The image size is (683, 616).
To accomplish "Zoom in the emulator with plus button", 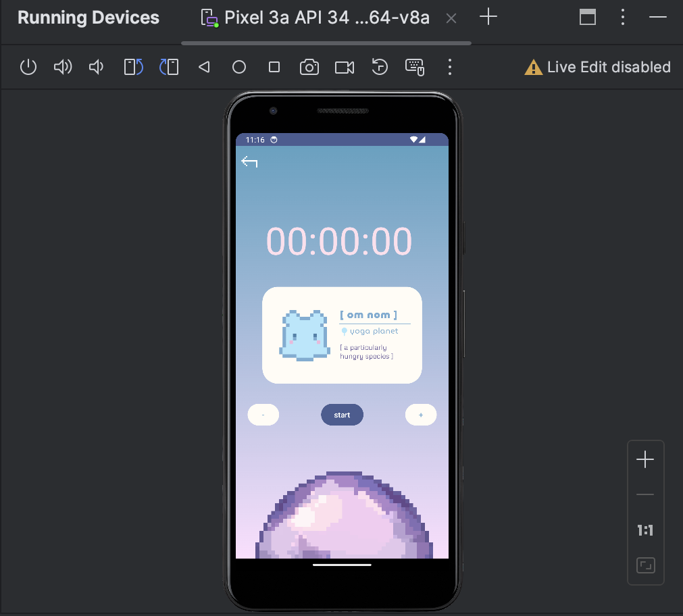I will (x=645, y=459).
